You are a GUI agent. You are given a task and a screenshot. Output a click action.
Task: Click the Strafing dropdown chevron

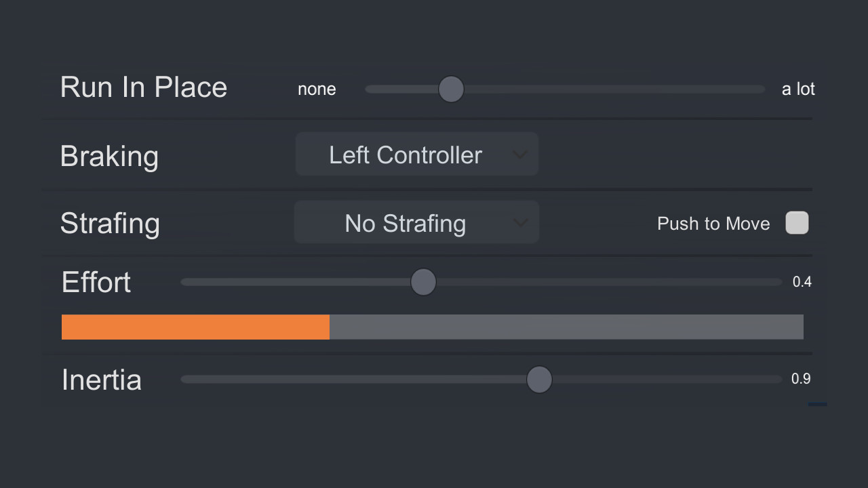pyautogui.click(x=521, y=223)
